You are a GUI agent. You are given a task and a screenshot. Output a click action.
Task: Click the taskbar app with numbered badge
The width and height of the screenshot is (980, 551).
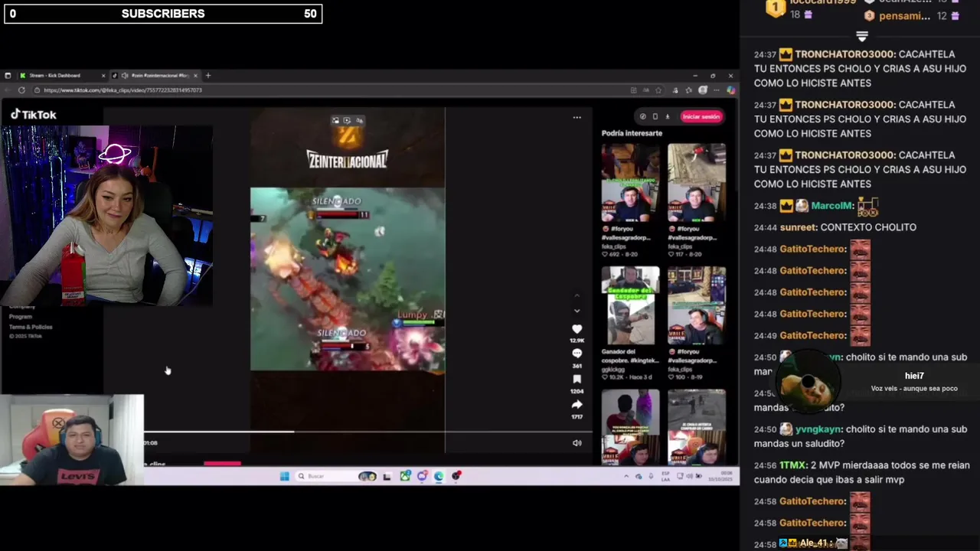tap(423, 476)
